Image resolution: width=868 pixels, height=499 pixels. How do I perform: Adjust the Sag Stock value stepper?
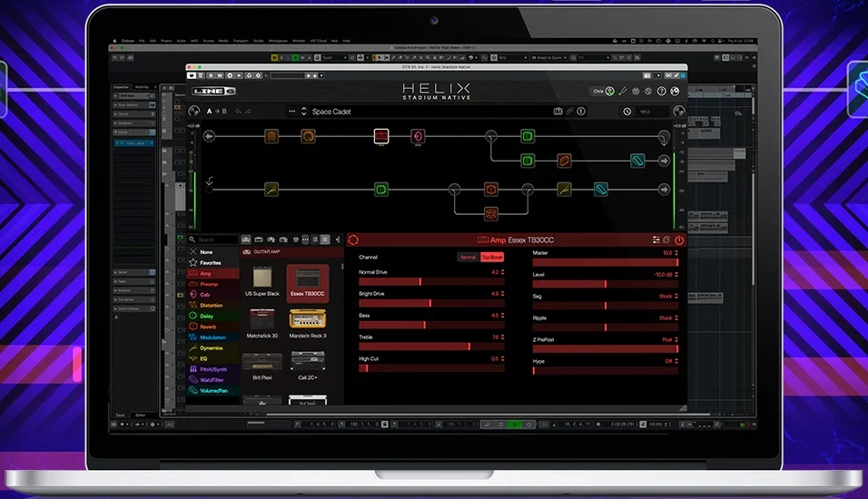click(676, 297)
